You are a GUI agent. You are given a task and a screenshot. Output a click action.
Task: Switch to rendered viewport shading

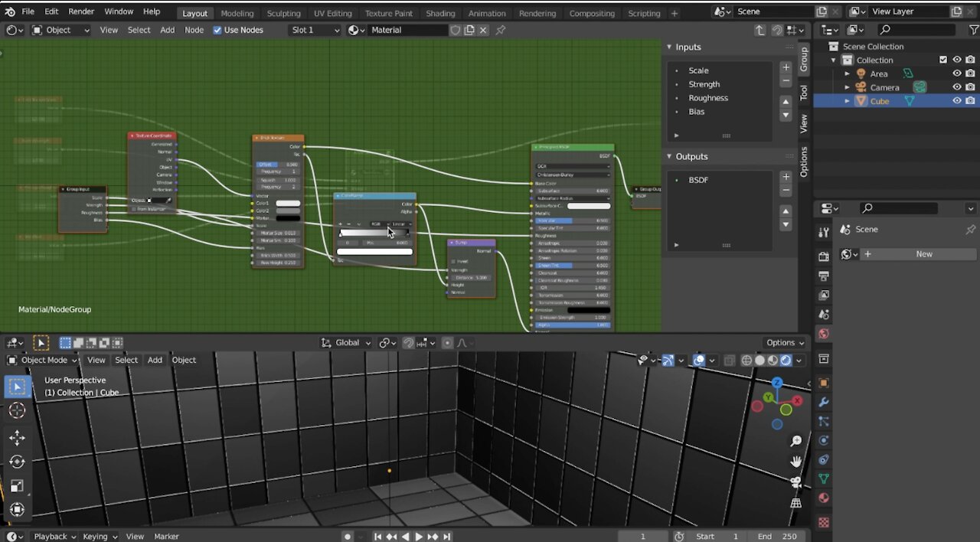tap(786, 361)
